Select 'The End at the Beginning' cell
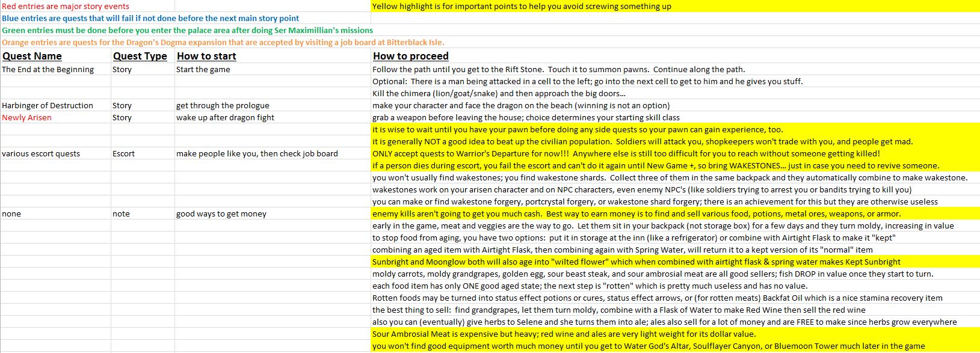Screen dimensions: 980x353 pos(56,69)
